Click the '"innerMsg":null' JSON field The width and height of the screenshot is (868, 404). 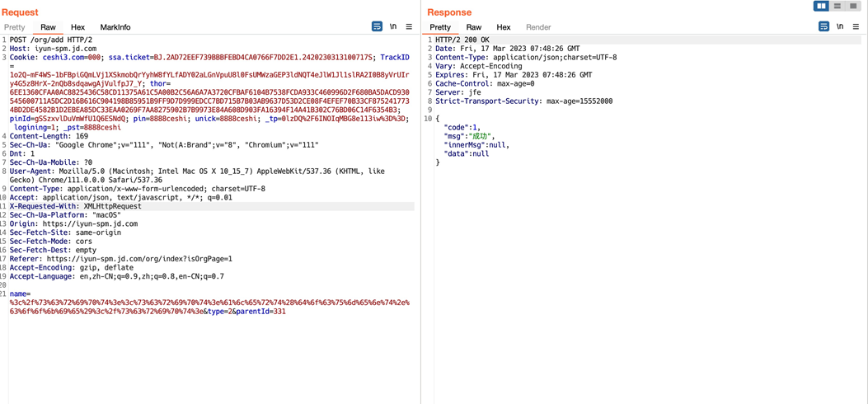tap(476, 145)
